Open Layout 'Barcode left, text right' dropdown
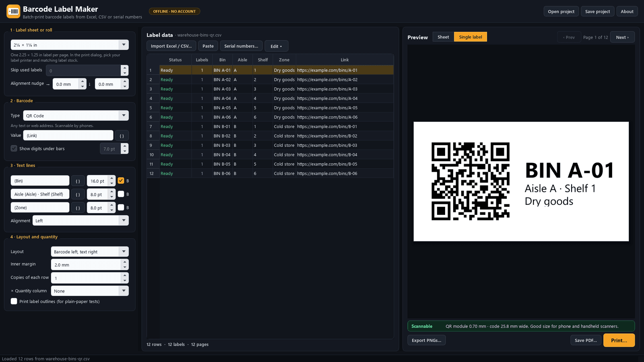 [90, 252]
